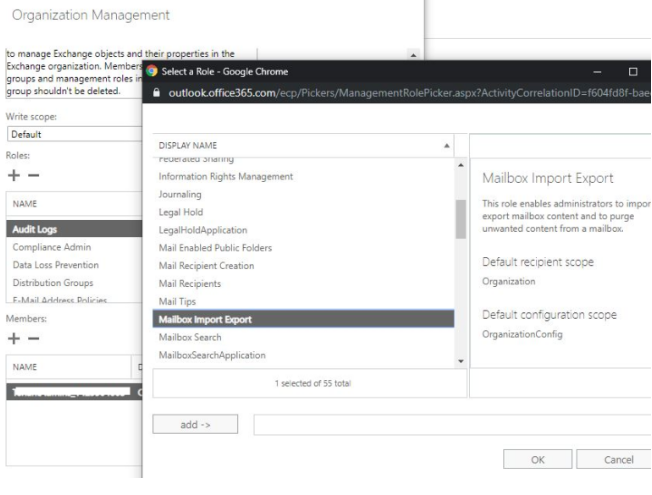Click the role list scrollbar up arrow
Viewport: 652px width, 495px height.
pyautogui.click(x=461, y=165)
